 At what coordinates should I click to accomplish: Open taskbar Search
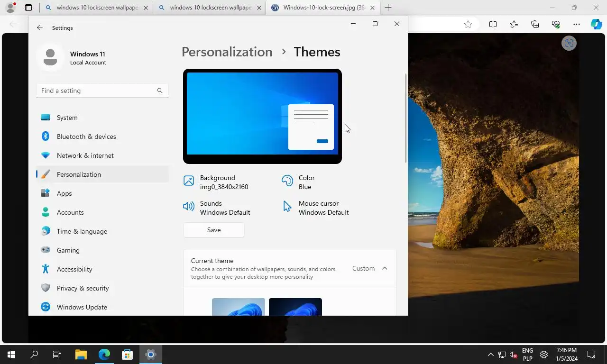tap(34, 355)
